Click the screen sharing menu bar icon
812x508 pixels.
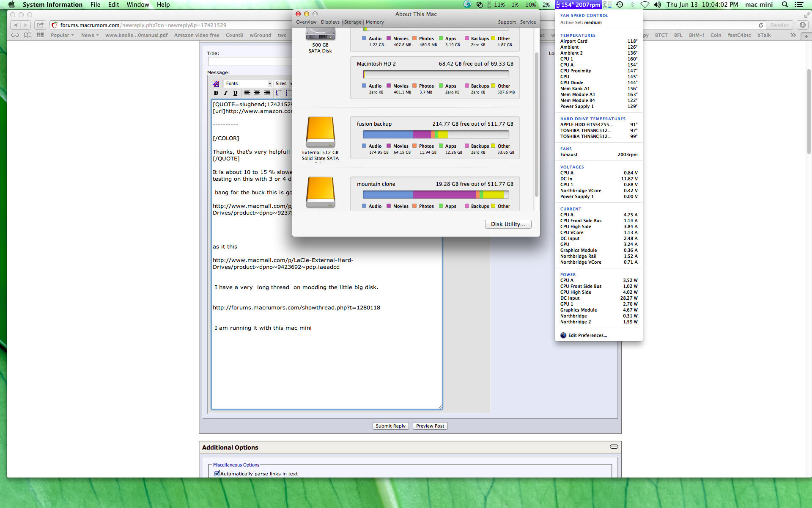click(479, 5)
